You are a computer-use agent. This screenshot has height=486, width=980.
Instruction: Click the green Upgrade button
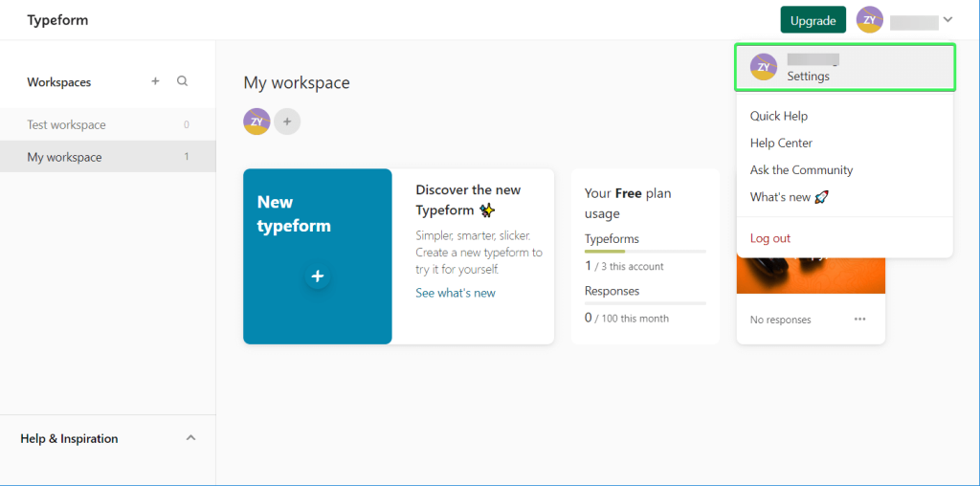[x=813, y=20]
